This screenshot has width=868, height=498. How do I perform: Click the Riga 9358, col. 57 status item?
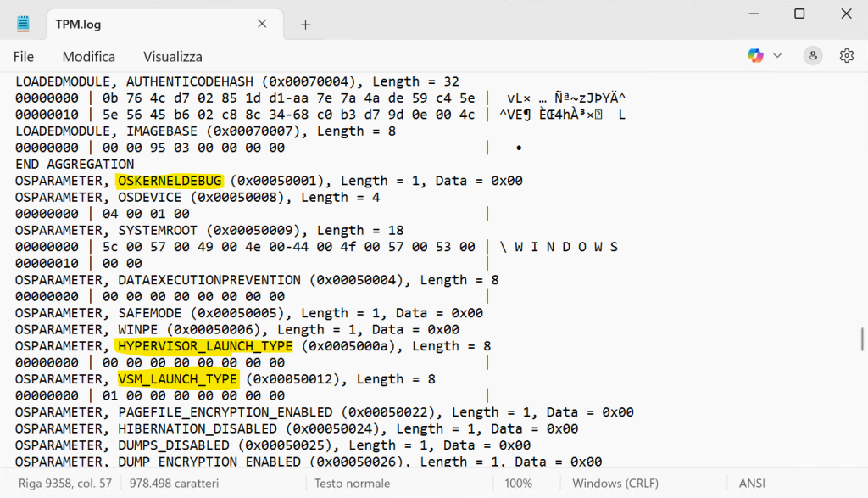pos(64,482)
